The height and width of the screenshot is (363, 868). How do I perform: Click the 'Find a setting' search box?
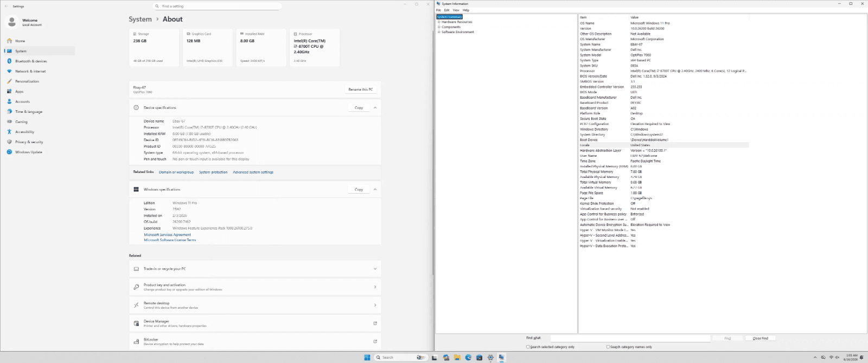point(217,6)
